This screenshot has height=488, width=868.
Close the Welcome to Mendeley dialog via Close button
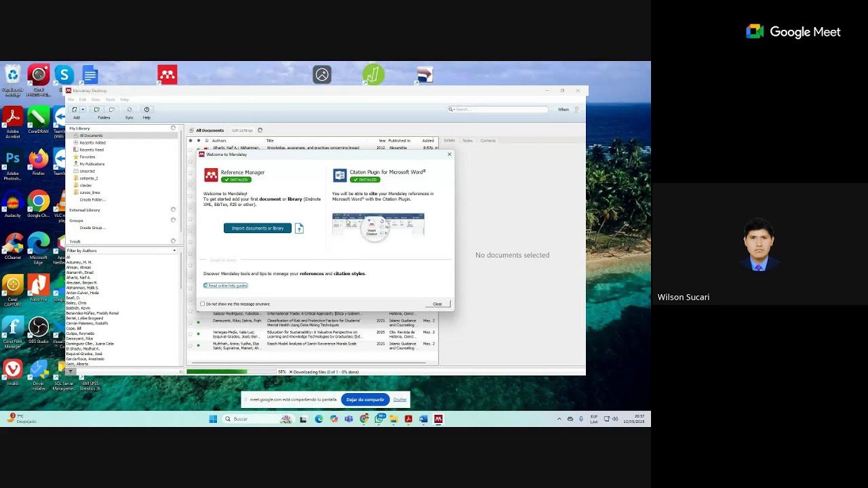pos(437,304)
